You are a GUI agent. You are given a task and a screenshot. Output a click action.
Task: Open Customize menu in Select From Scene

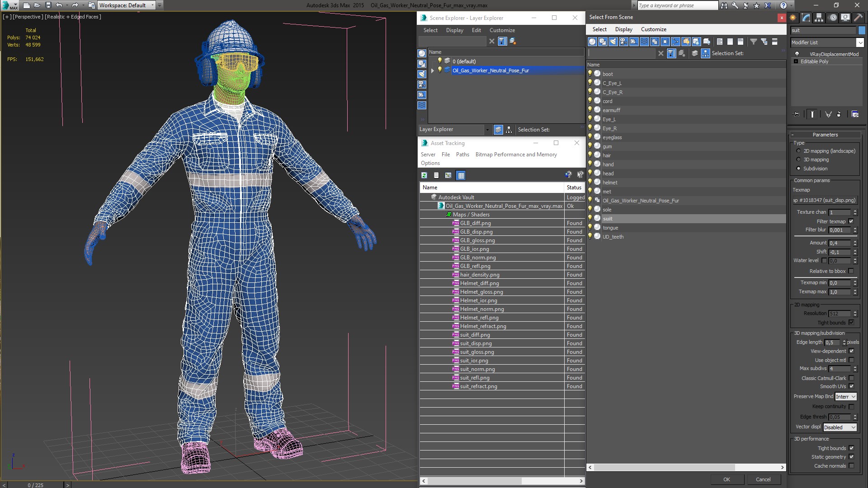654,29
